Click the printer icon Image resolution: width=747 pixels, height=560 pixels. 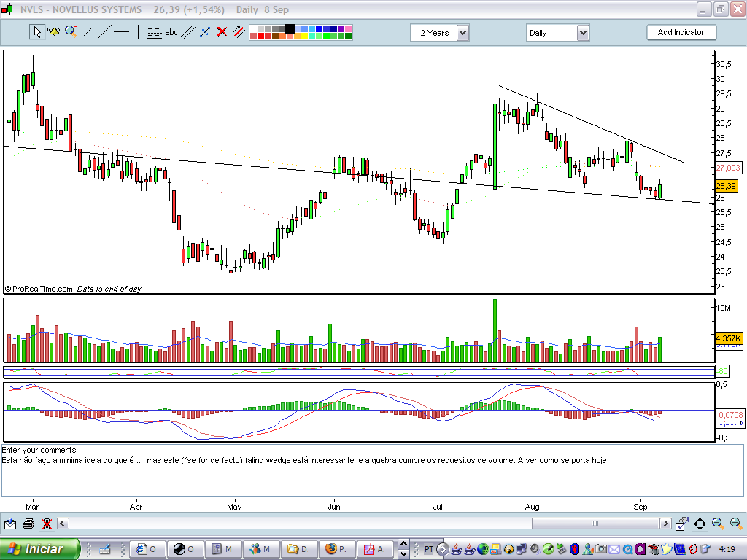28,524
